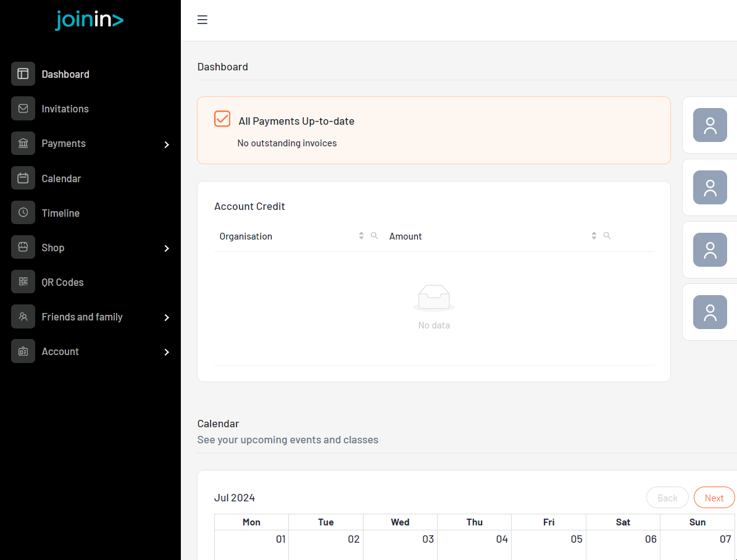Toggle the sidebar with the hamburger menu

(202, 20)
